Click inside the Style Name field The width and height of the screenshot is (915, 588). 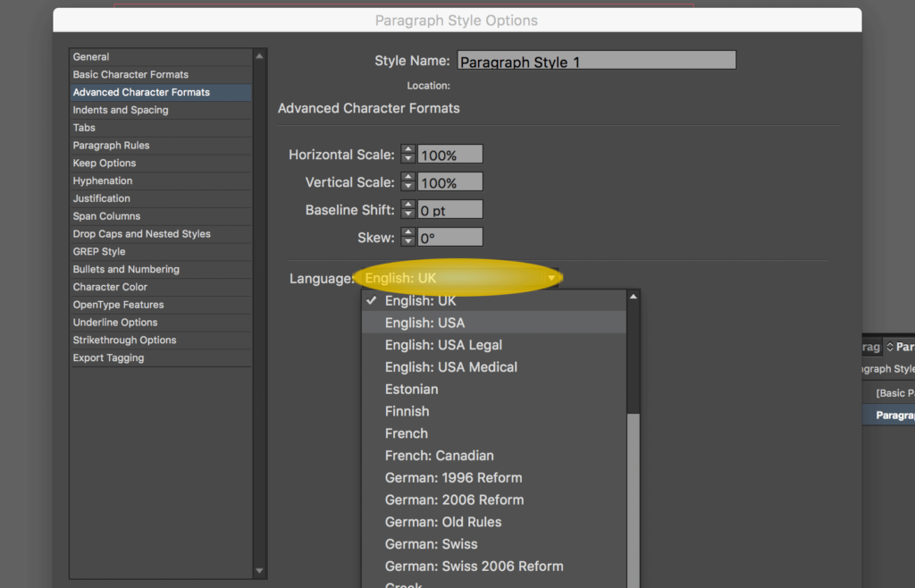coord(596,60)
